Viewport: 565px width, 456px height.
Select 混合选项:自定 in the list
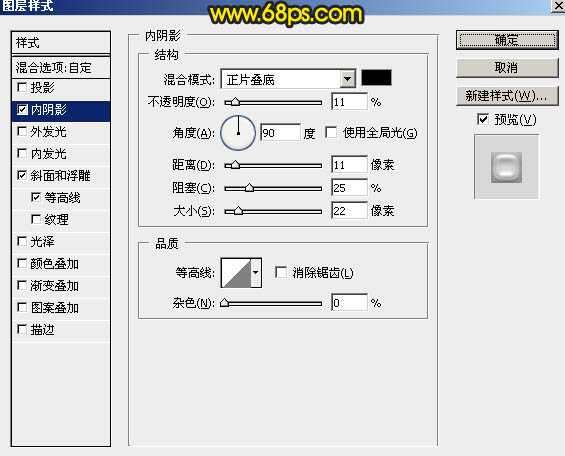(61, 68)
